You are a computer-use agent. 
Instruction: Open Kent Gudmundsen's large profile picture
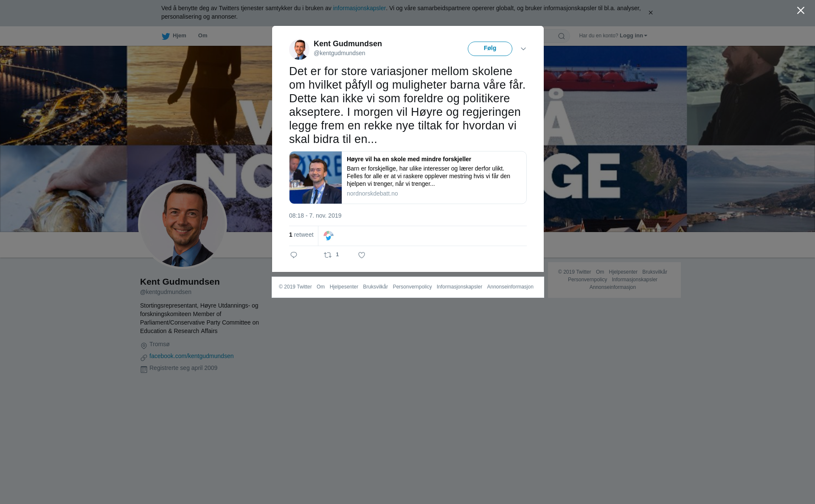point(183,224)
